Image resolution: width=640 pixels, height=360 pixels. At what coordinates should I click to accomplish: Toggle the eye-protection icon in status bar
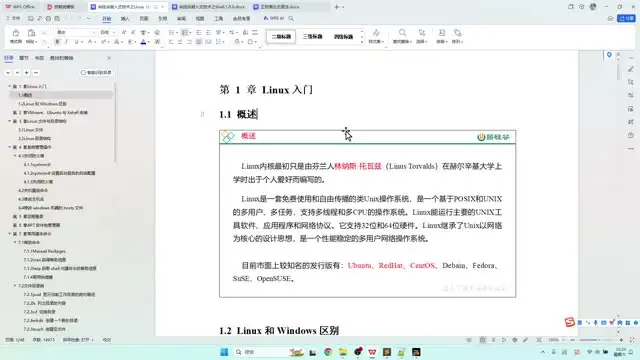pos(469,340)
